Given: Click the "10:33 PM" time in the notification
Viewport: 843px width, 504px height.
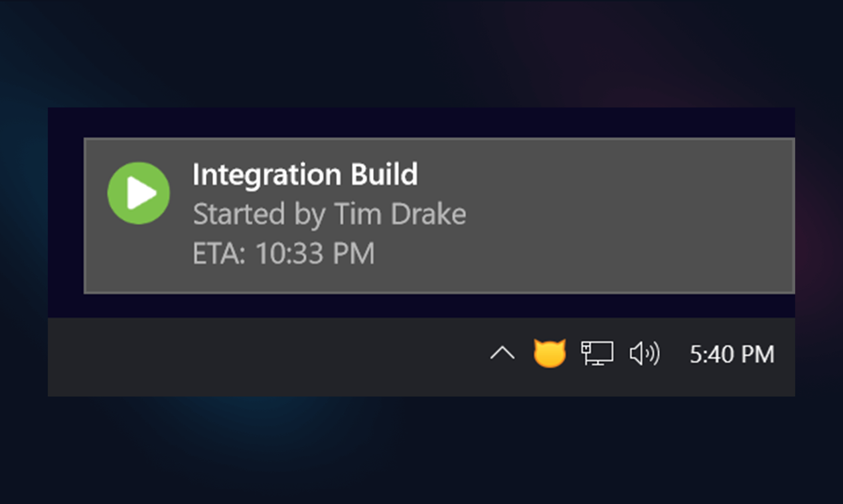Looking at the screenshot, I should 315,253.
